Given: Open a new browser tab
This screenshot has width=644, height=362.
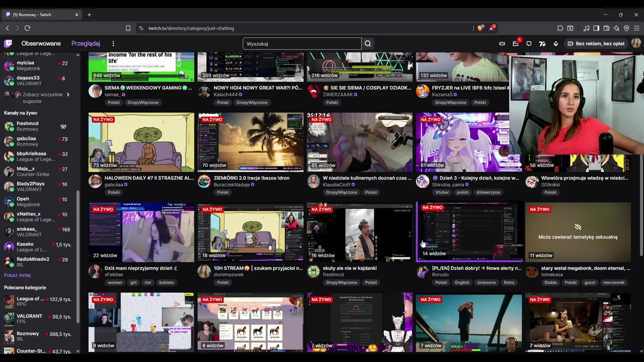Looking at the screenshot, I should pyautogui.click(x=89, y=15).
